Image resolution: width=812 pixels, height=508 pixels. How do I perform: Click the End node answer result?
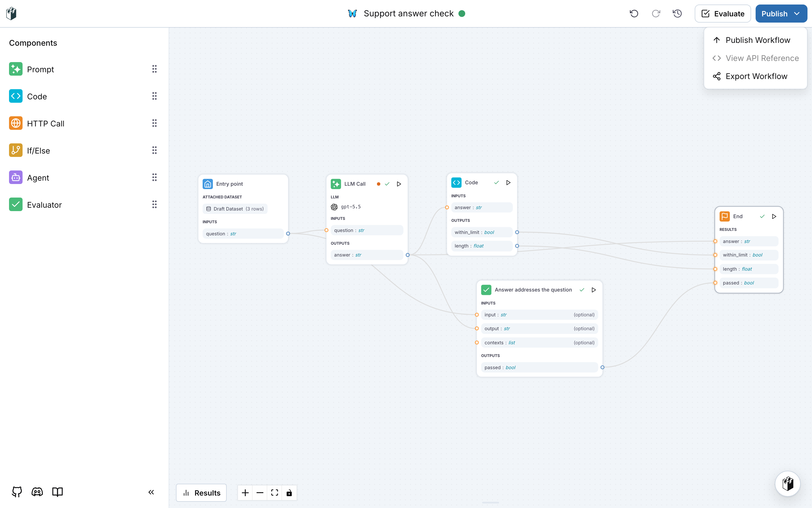pyautogui.click(x=749, y=241)
